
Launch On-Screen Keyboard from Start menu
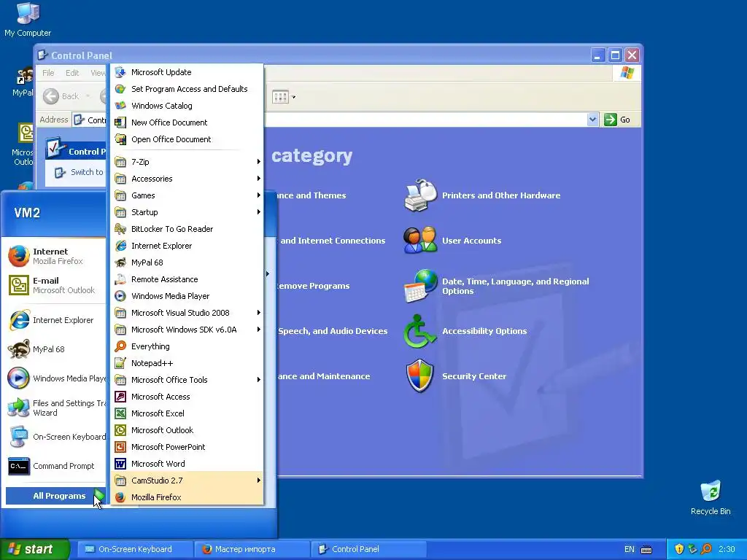[x=56, y=437]
